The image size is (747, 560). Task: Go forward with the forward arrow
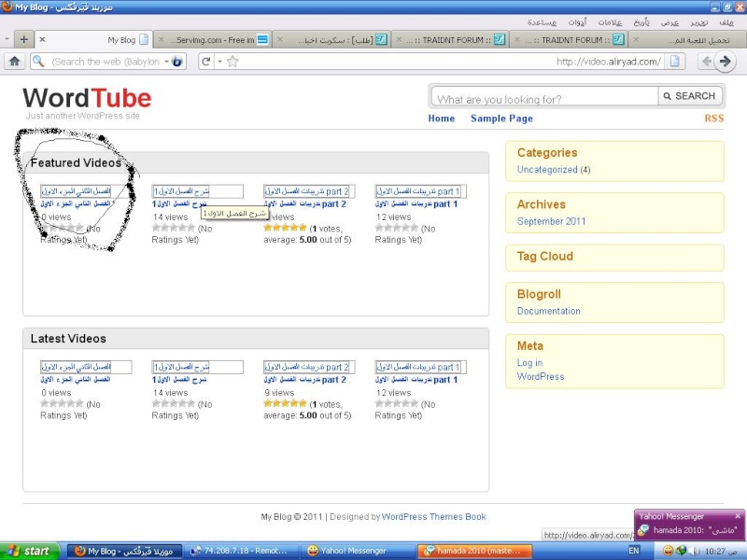pos(726,62)
